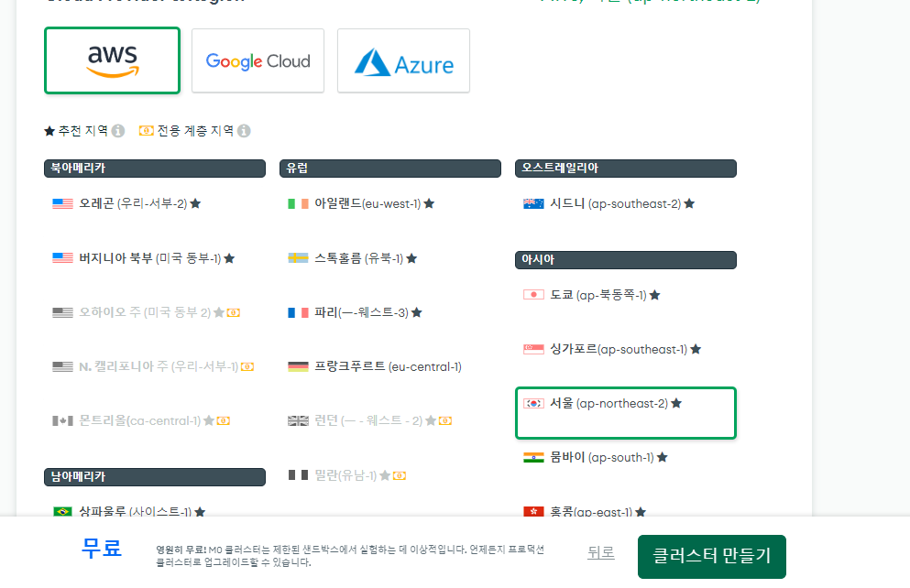Select 도쿄 (ap-북동쪽-1) region

[591, 295]
